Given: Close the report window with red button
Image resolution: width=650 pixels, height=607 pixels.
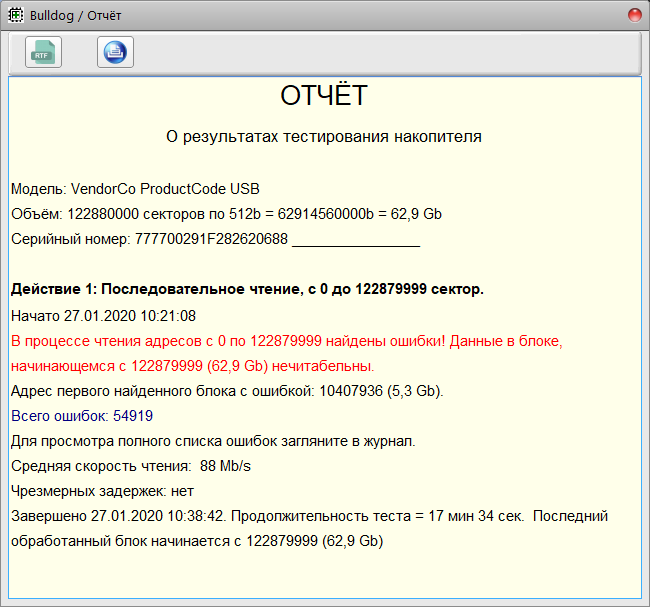Looking at the screenshot, I should coord(635,15).
